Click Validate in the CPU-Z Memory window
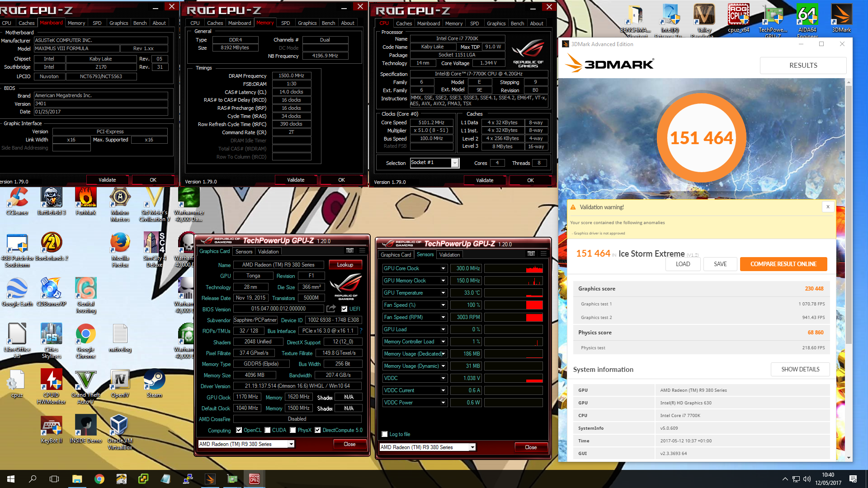Image resolution: width=868 pixels, height=488 pixels. (x=296, y=180)
